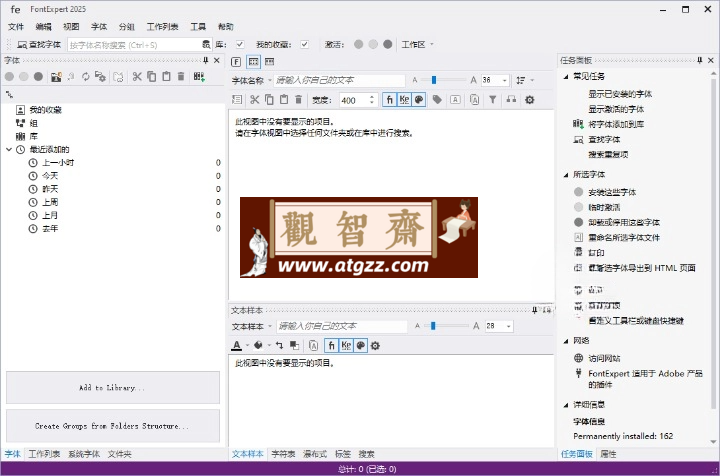720x476 pixels.
Task: Toggle kerning Ke button in main preview toolbar
Action: coord(404,100)
